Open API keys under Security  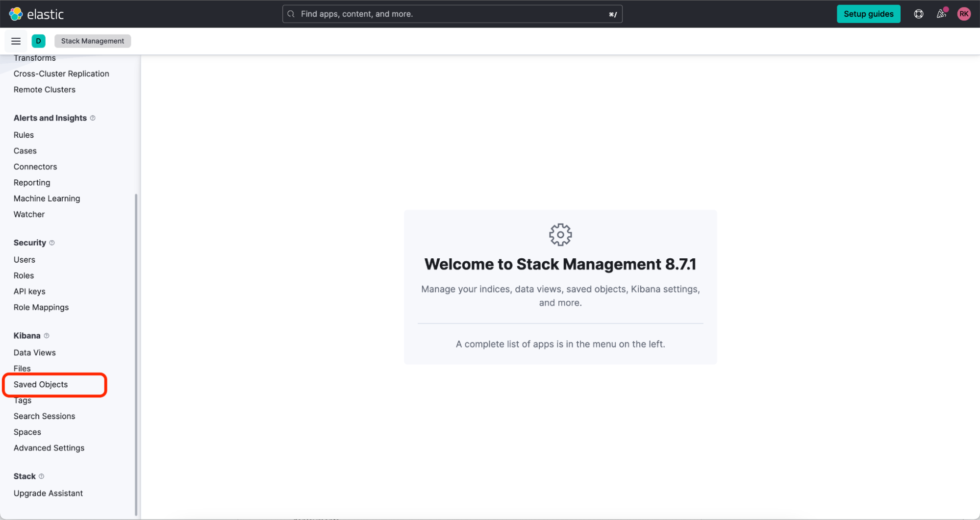coord(29,292)
